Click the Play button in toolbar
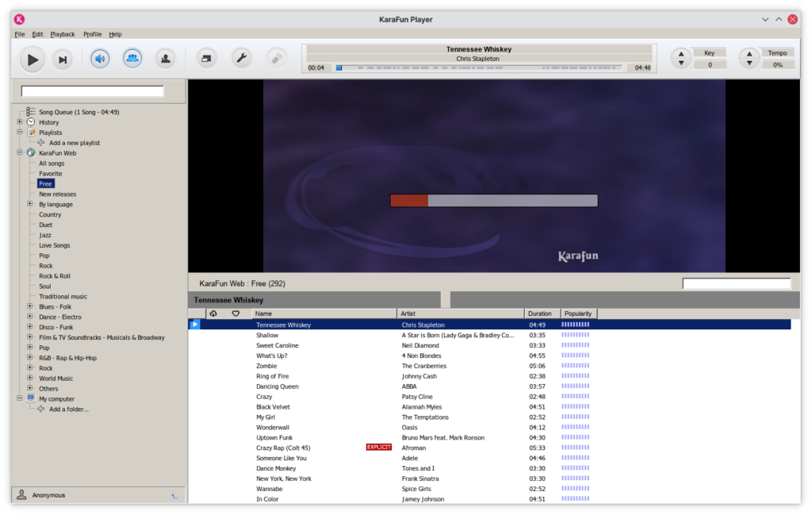The height and width of the screenshot is (515, 812). [x=32, y=60]
